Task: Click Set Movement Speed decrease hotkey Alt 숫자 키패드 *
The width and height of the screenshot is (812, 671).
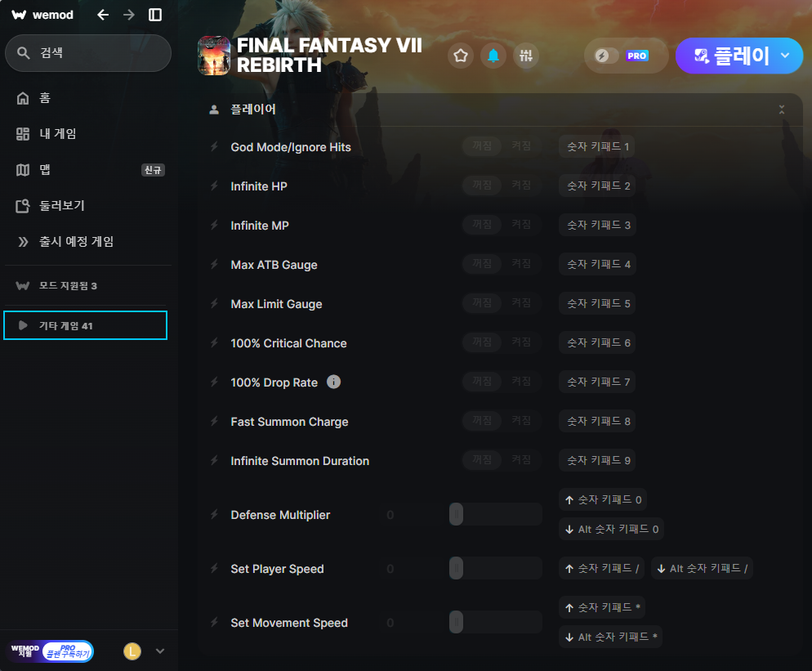Action: point(611,637)
